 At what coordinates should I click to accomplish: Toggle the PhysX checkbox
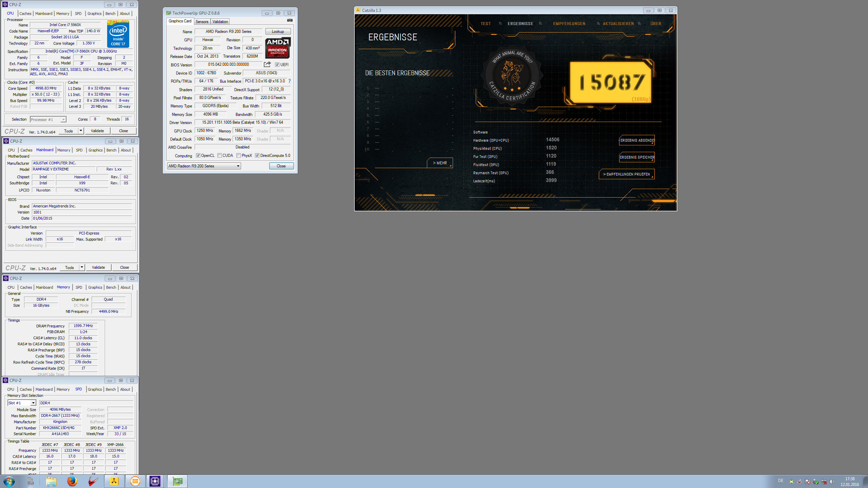(239, 156)
